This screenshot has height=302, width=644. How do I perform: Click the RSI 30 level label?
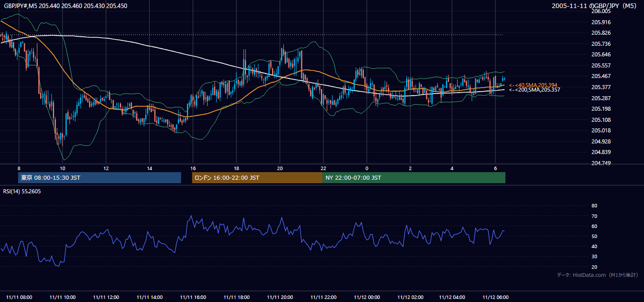click(x=594, y=257)
